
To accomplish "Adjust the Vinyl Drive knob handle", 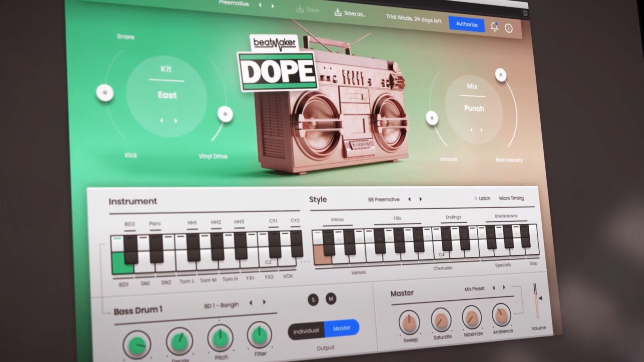I will tap(225, 114).
